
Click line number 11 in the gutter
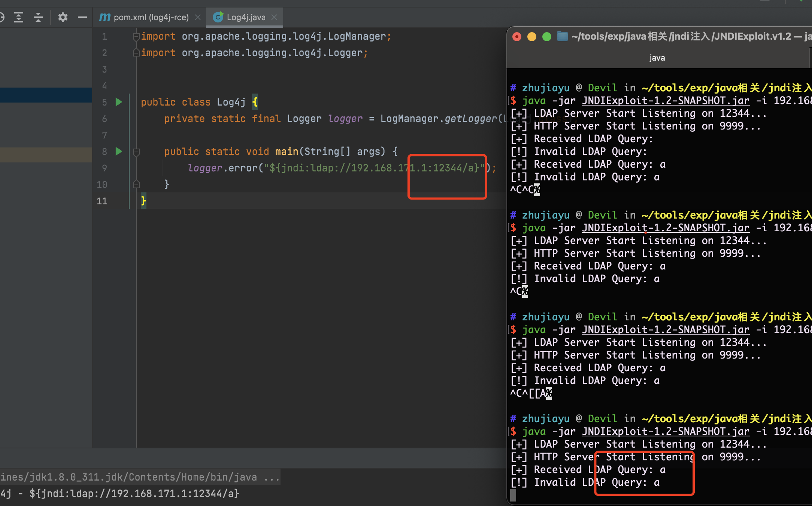click(102, 201)
